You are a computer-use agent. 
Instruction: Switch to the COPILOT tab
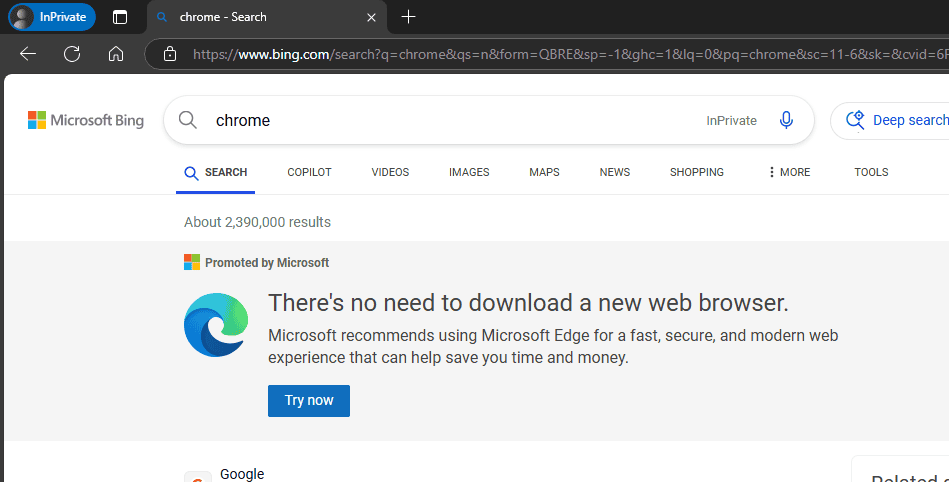(309, 173)
